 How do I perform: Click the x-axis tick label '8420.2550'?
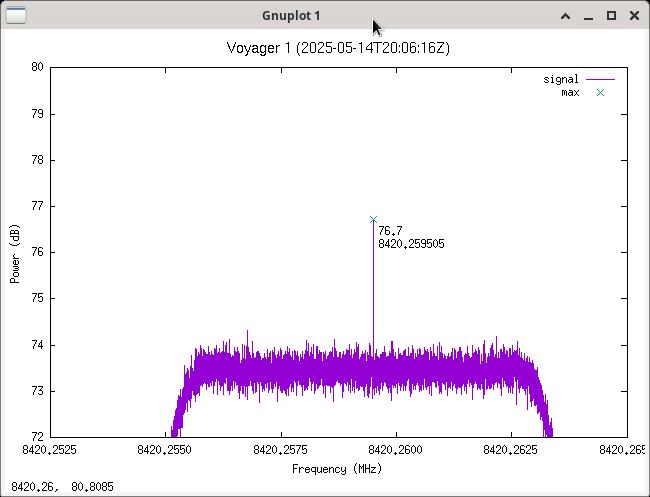pyautogui.click(x=165, y=450)
